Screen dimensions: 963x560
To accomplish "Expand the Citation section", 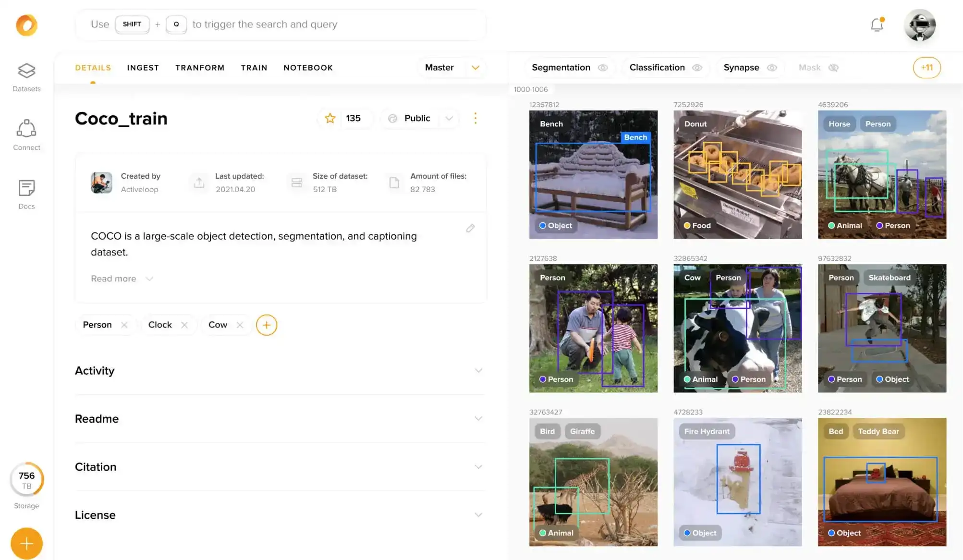I will (478, 466).
